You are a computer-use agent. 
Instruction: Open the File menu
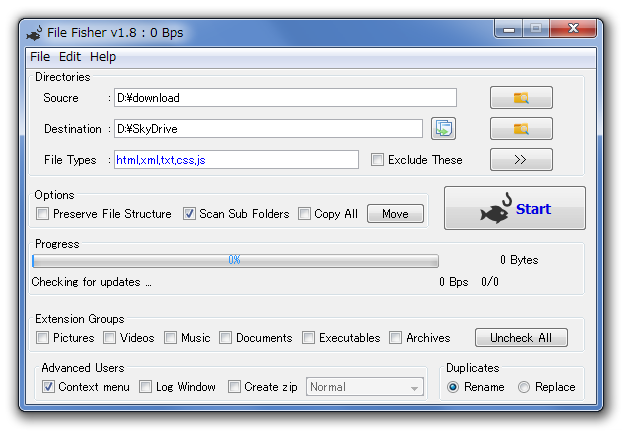(40, 57)
